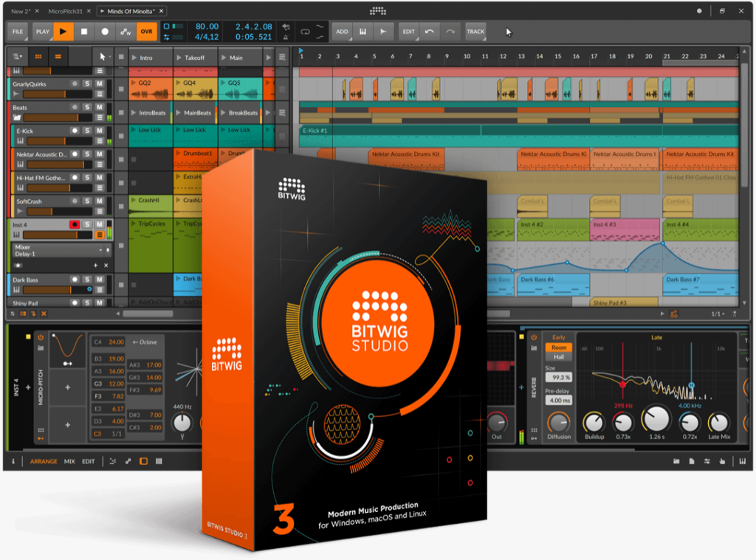Click the Octave arrow button in Micro-Pitch
The width and height of the screenshot is (756, 560).
[x=145, y=342]
